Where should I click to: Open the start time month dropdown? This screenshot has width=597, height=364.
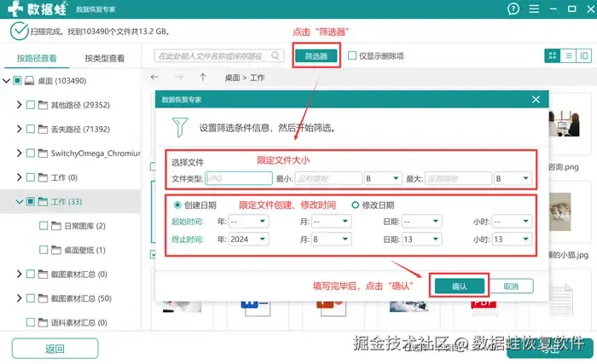[x=331, y=222]
